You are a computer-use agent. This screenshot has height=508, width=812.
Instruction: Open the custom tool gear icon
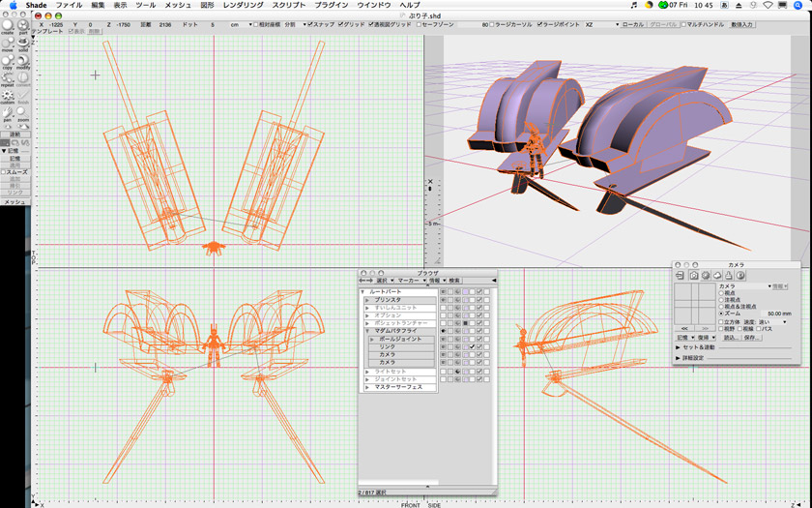point(8,95)
